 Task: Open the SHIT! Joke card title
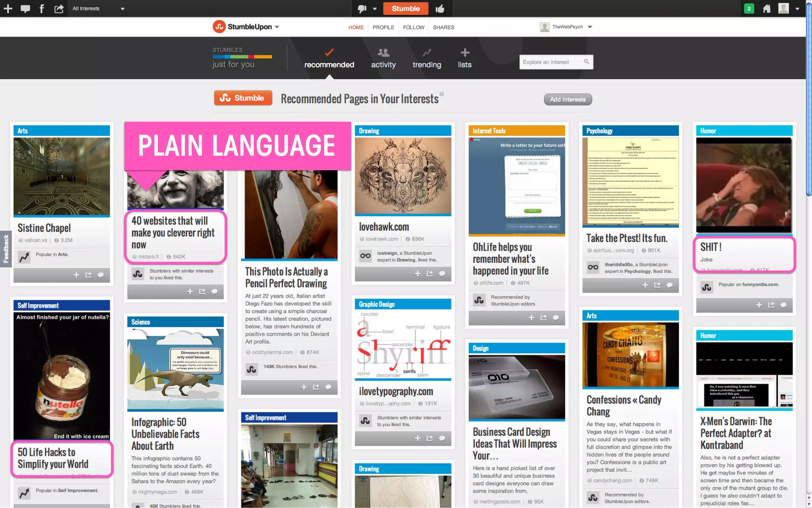tap(710, 247)
